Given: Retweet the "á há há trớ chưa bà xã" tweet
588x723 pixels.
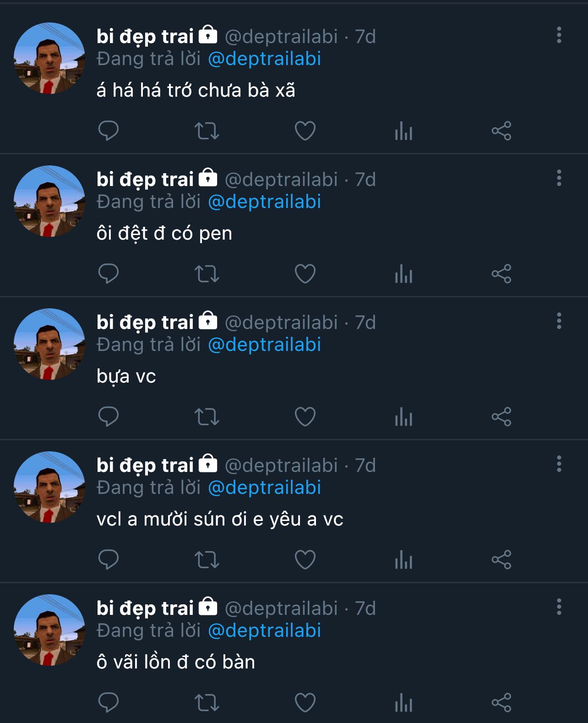Looking at the screenshot, I should pos(207,131).
